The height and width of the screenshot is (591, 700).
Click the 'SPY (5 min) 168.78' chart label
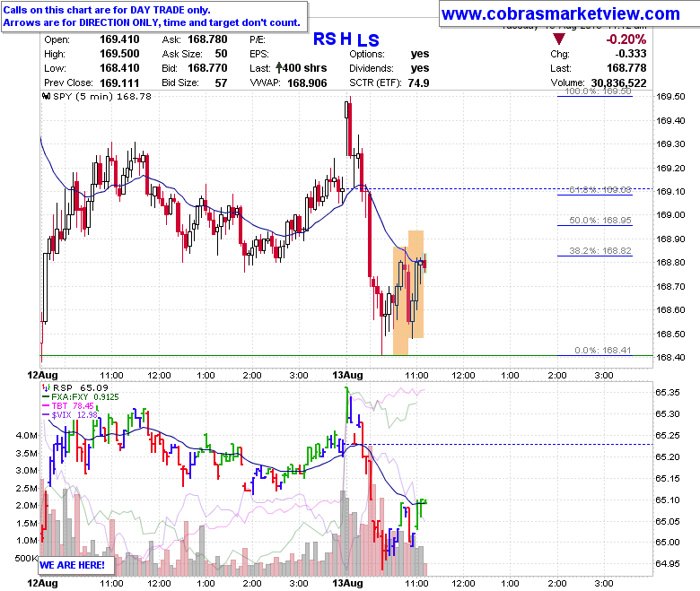pos(101,96)
